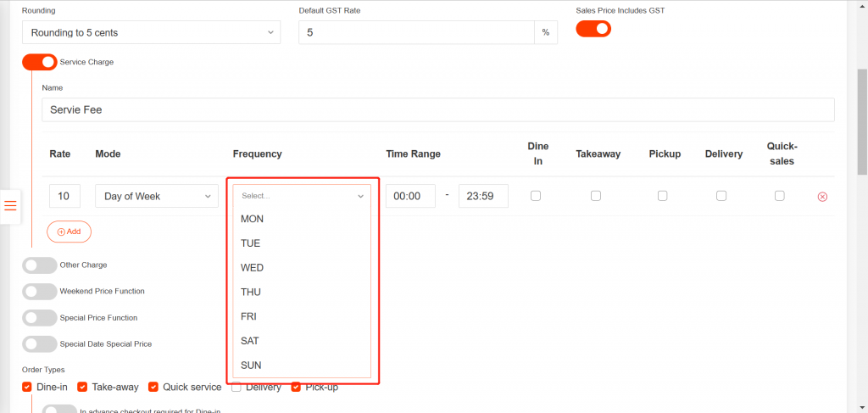
Task: Enable the Other Charge switch
Action: (40, 265)
